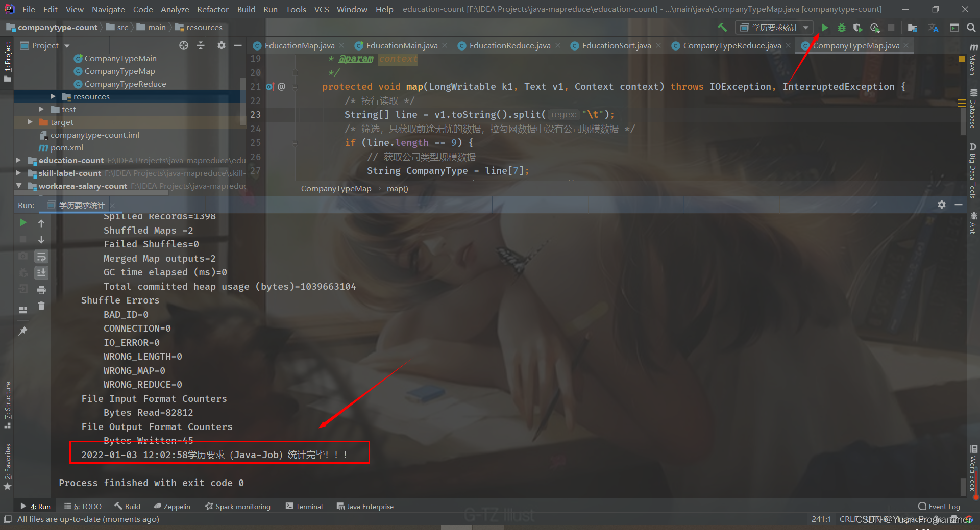Click the down-the-stack-trace arrow in the Run panel
Image resolution: width=980 pixels, height=530 pixels.
[41, 239]
